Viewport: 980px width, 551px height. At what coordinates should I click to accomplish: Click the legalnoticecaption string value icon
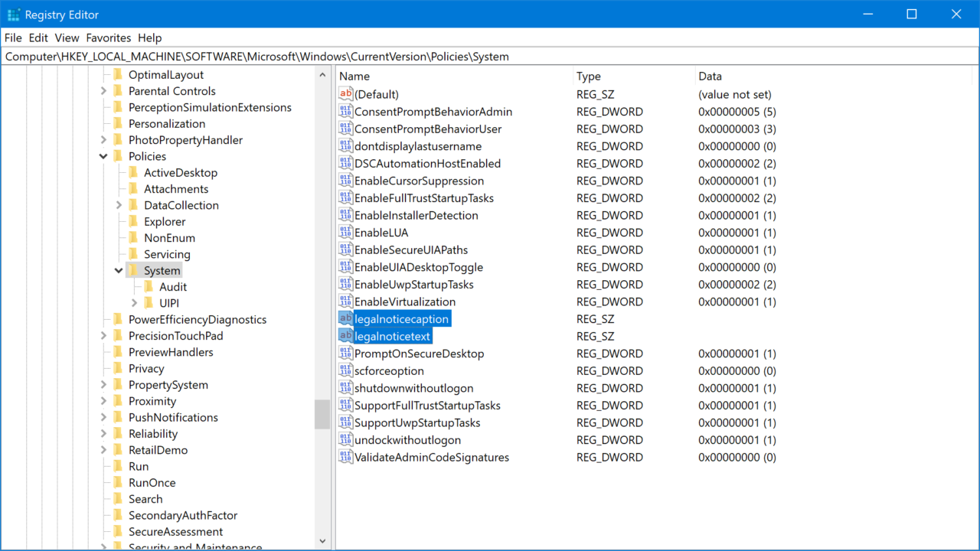(x=345, y=318)
